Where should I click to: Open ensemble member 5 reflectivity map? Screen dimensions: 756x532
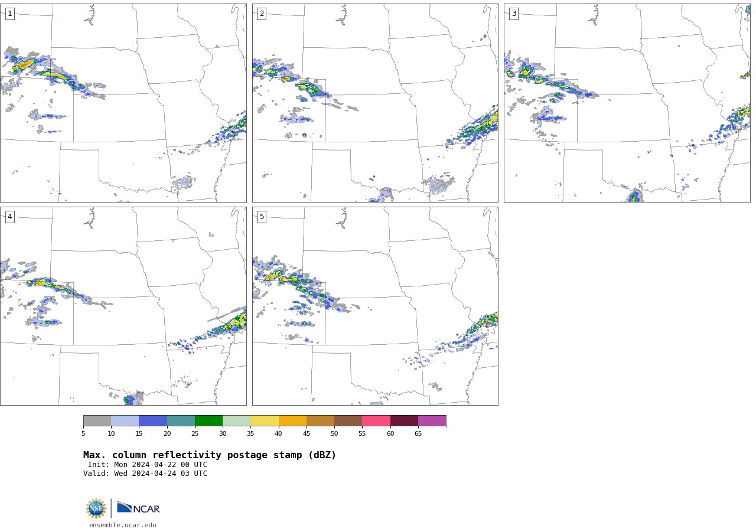(375, 306)
